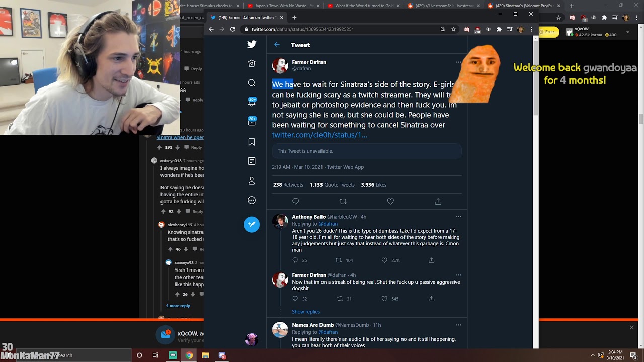This screenshot has width=644, height=362.
Task: Open Bookmarks in Twitter's sidebar
Action: pos(252,142)
